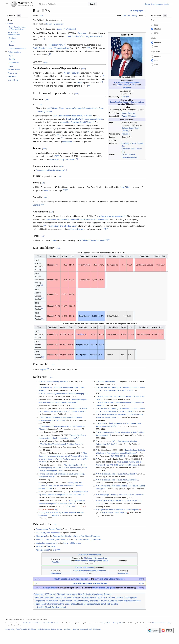This screenshot has height=644, width=179.
Task: Click the magnifier icon in search box
Action: pos(40,4)
